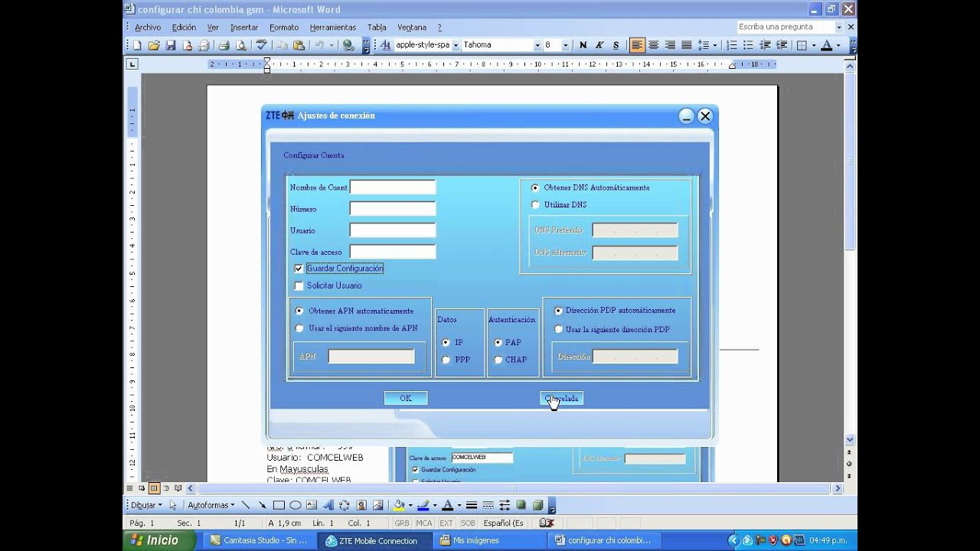Select the Rectangle drawing tool

click(279, 505)
